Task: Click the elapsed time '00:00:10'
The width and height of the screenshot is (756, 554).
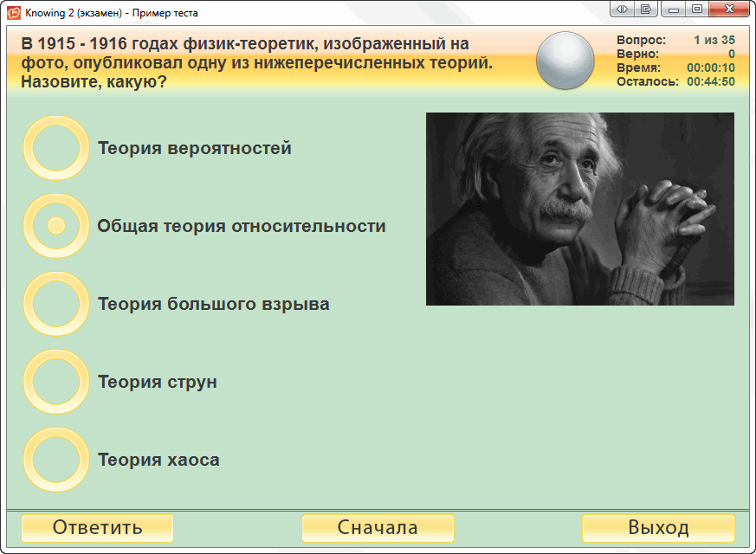Action: [x=711, y=68]
